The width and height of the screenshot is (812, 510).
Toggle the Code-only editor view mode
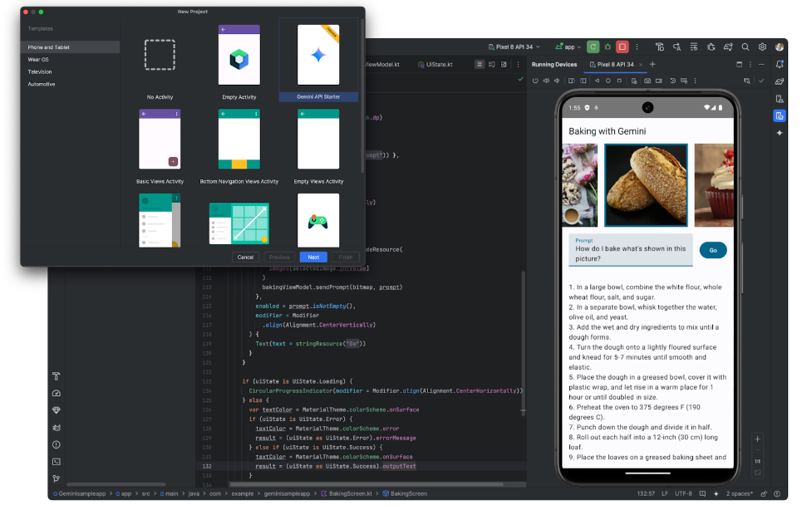coord(480,64)
